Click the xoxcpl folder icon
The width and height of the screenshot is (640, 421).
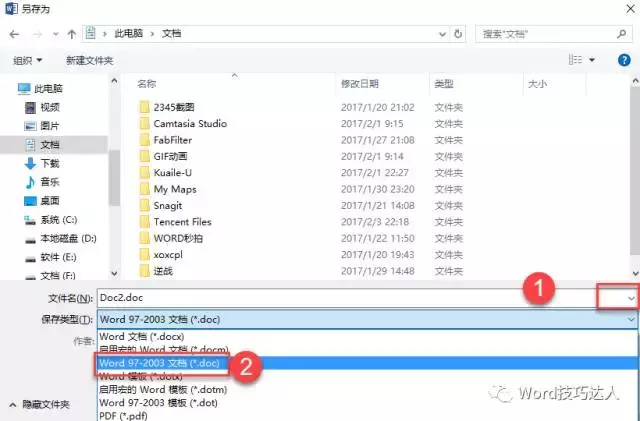pos(144,254)
